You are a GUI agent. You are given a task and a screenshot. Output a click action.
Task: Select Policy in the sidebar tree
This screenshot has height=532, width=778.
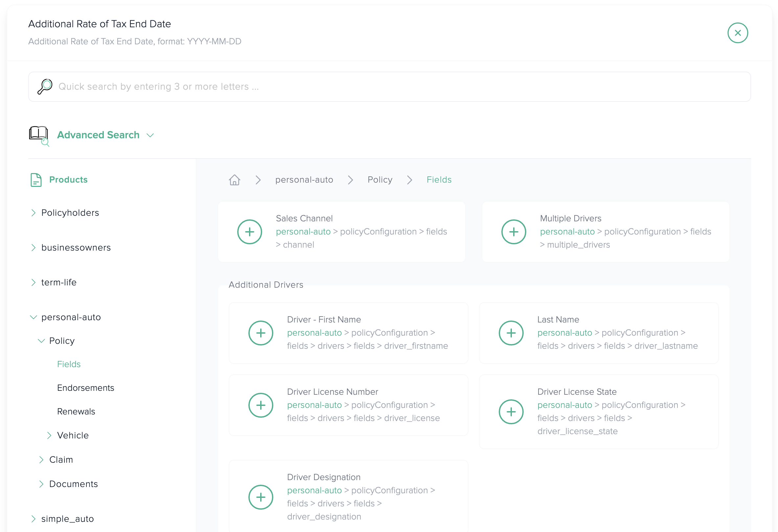click(62, 341)
